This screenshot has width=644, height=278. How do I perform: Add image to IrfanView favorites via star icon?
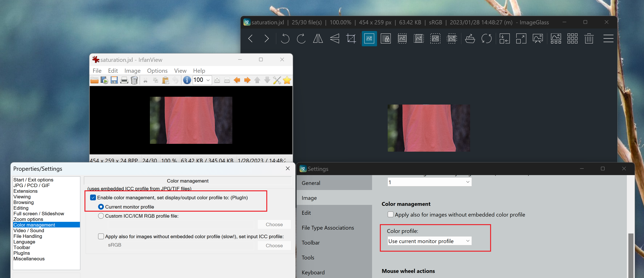[287, 80]
